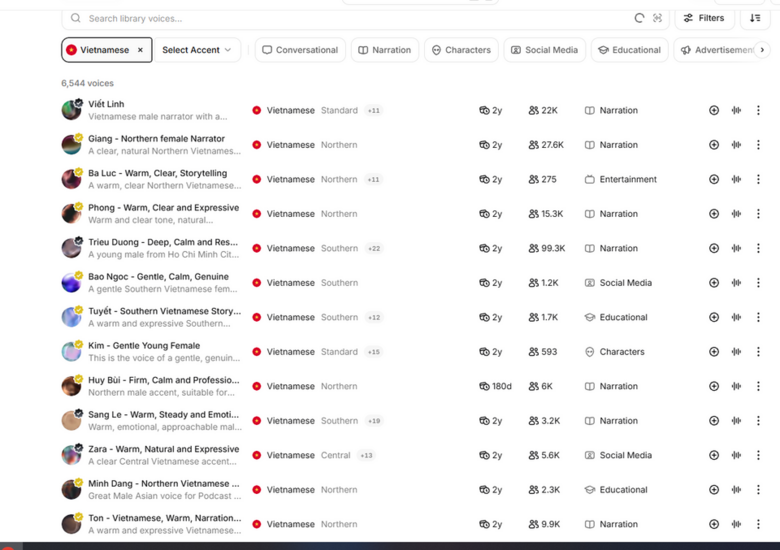Play preview from Bao Ngoc avatar
This screenshot has height=550, width=780.
[x=71, y=282]
